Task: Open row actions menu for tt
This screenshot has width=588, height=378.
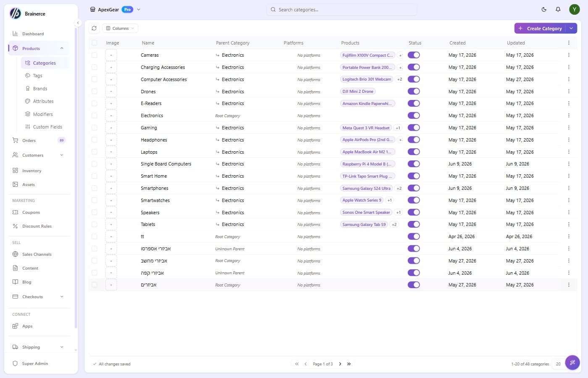Action: (569, 236)
